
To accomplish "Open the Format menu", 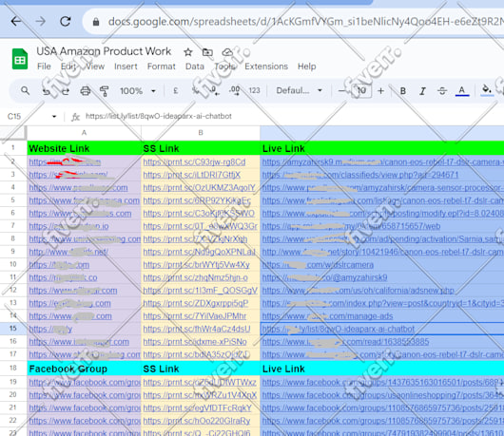I will click(162, 66).
